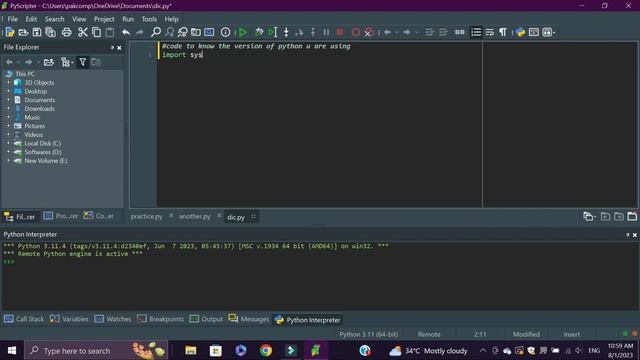This screenshot has width=640, height=360.
Task: Expand the Downloads tree node
Action: (x=8, y=109)
